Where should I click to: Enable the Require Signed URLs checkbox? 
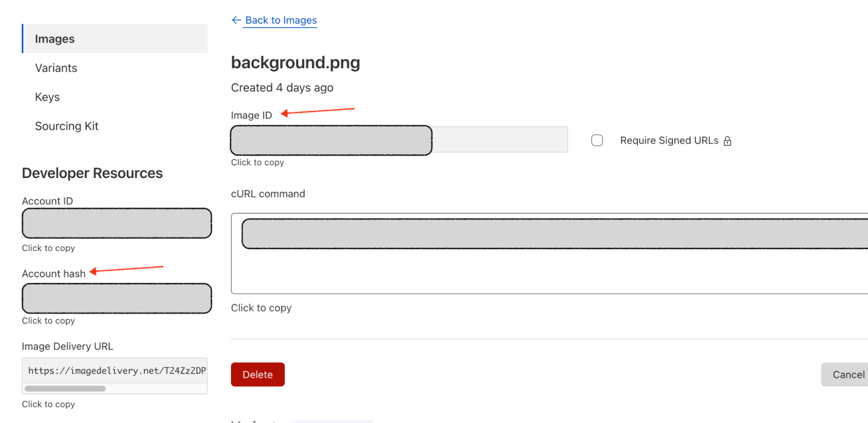click(x=597, y=140)
